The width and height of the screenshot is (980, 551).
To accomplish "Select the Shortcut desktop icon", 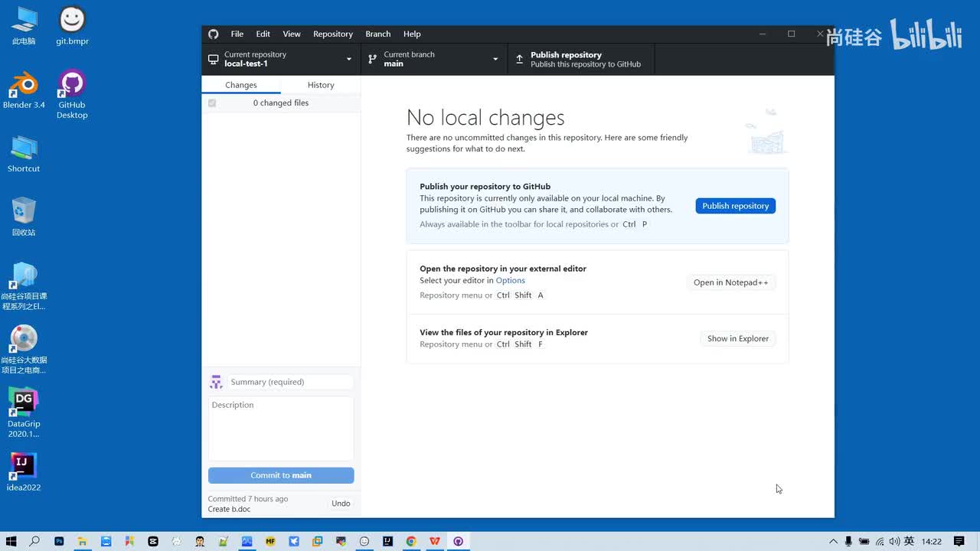I will coord(24,154).
